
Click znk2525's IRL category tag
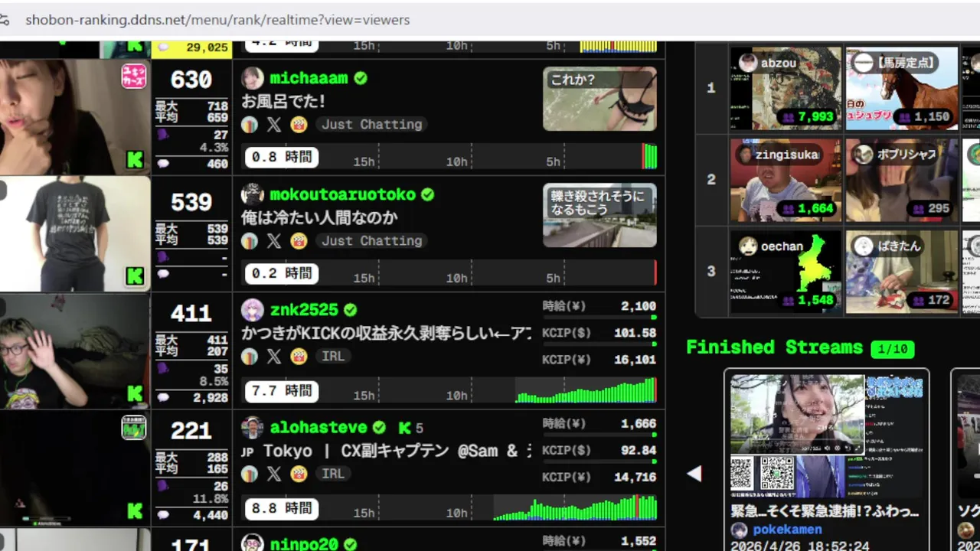click(x=333, y=356)
